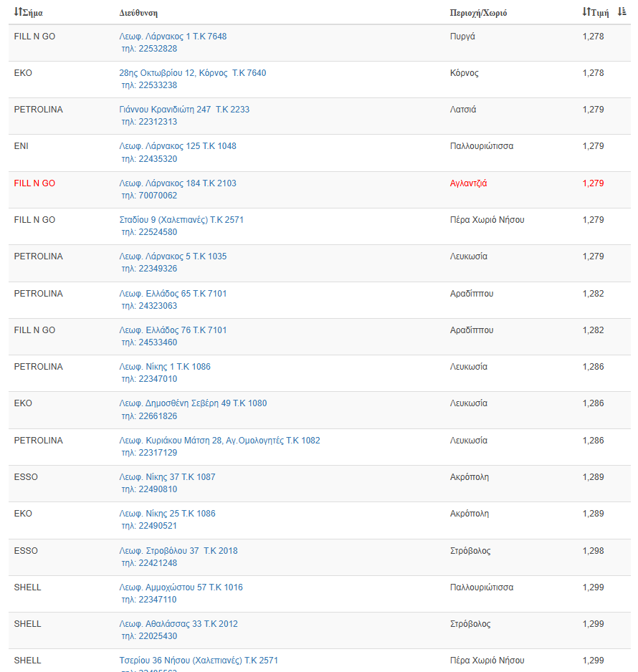Open Λεωφ. Αθαλάσσας 33 Τ.Κ 2012 link
The image size is (638, 672).
pos(178,624)
